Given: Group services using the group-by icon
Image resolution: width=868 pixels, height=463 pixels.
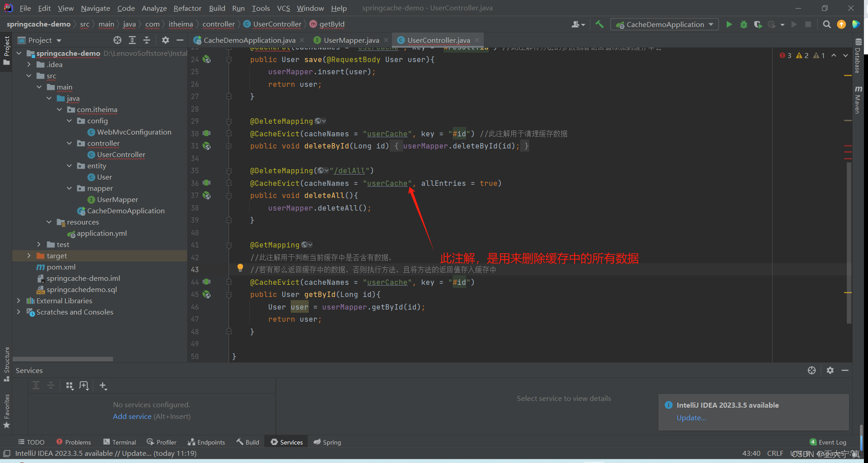Looking at the screenshot, I should tap(70, 386).
